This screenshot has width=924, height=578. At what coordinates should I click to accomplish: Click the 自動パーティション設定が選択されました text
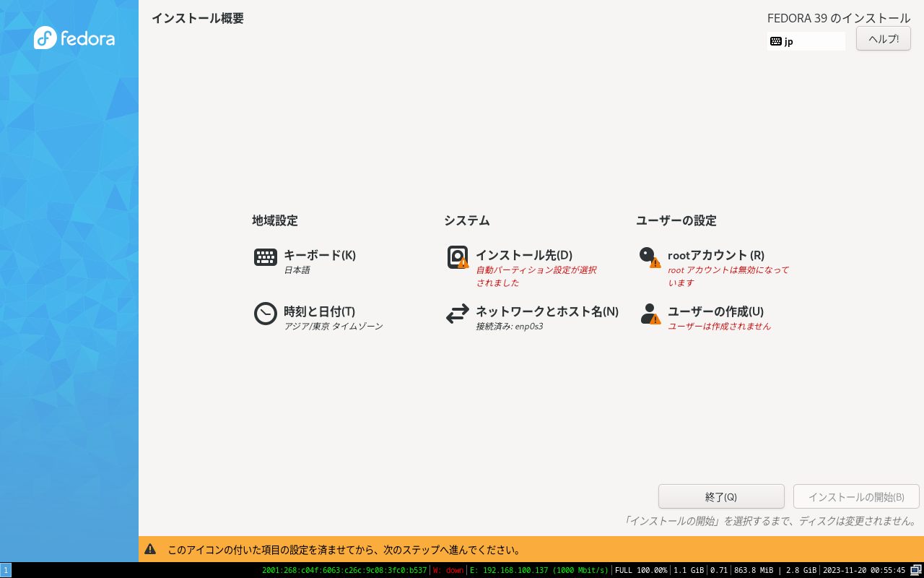pyautogui.click(x=536, y=277)
